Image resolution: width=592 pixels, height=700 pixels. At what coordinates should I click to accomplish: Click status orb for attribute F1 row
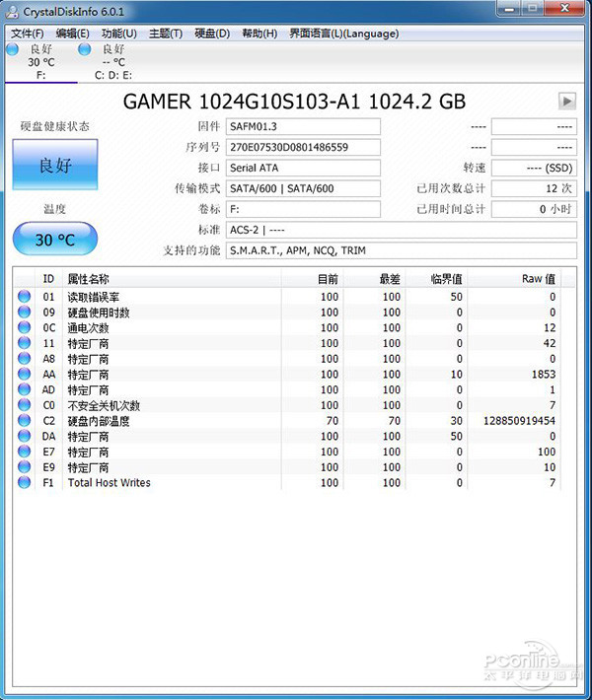click(24, 482)
